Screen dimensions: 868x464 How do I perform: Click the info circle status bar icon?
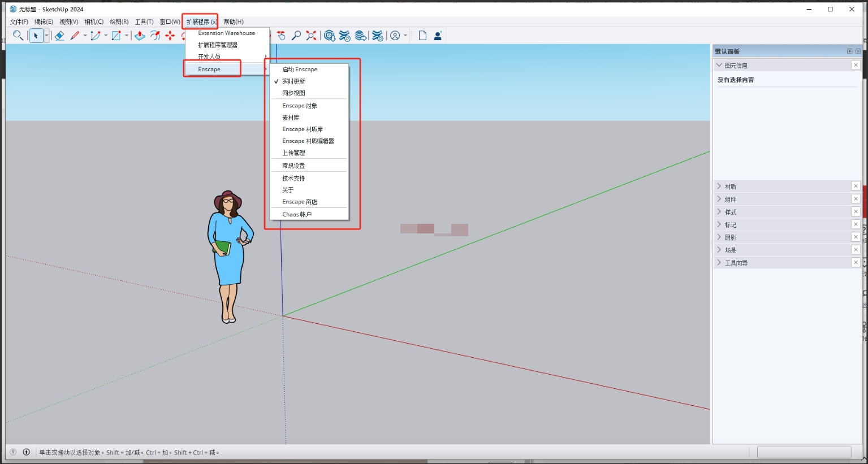coord(27,452)
